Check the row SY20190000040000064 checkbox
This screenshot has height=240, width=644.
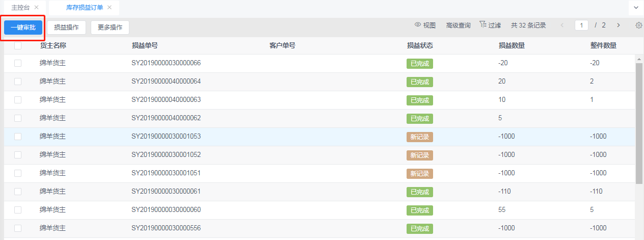(x=18, y=82)
